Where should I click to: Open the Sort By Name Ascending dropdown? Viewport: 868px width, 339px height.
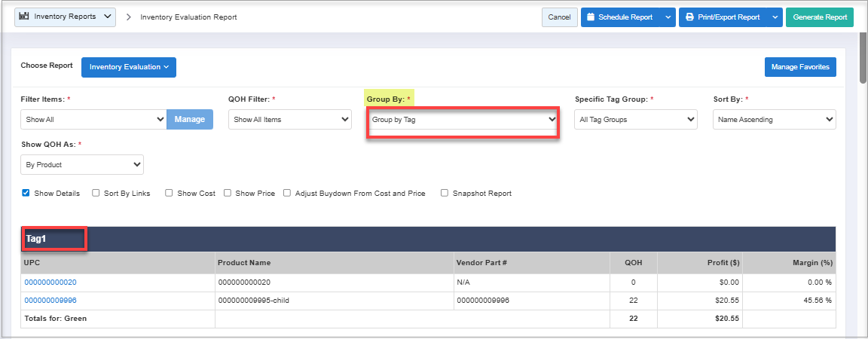click(774, 119)
